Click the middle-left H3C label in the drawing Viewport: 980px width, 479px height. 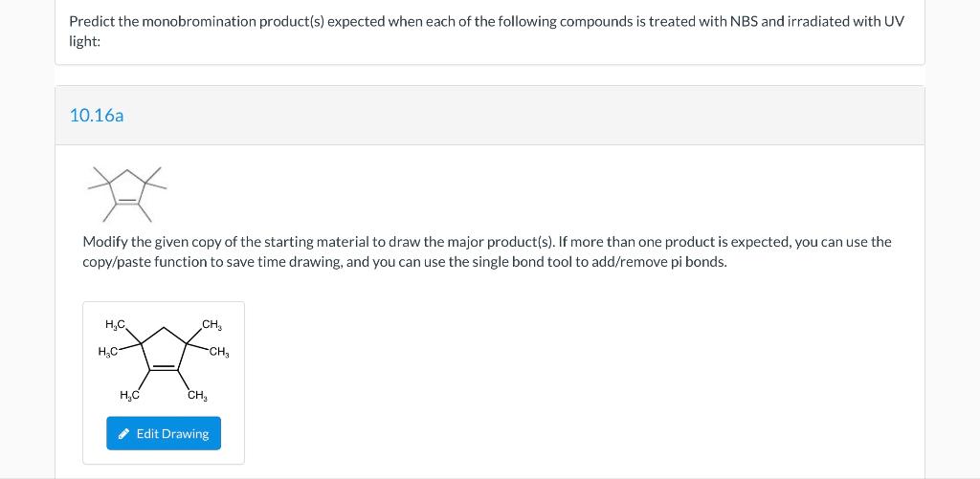[x=108, y=352]
